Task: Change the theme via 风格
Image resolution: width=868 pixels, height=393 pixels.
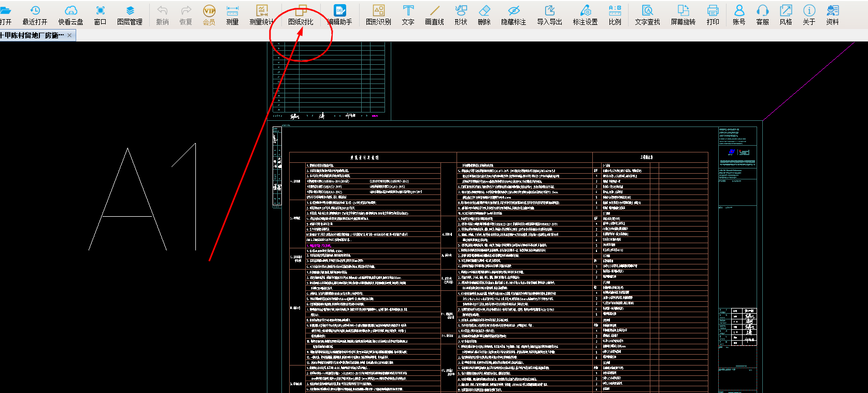Action: [x=786, y=15]
